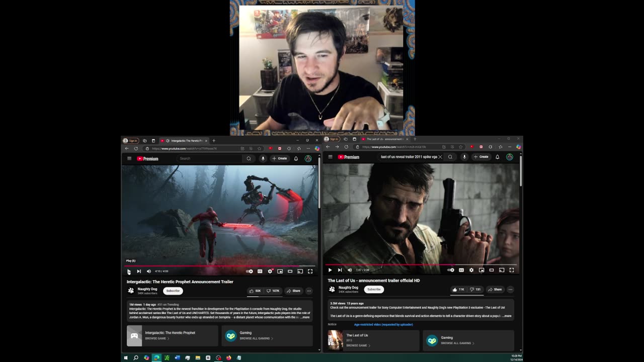Like The Last of Us trailer (11K)
The height and width of the screenshot is (362, 644).
coord(458,290)
